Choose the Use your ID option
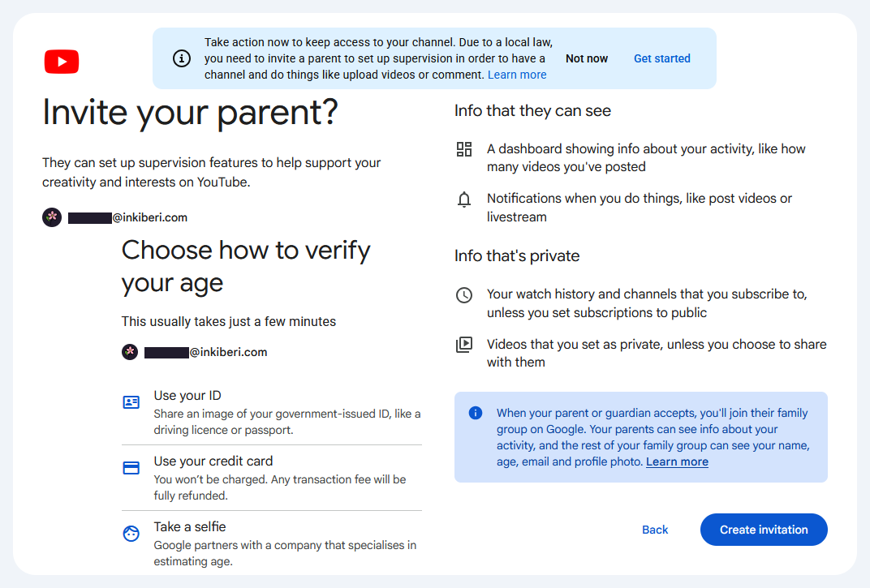The height and width of the screenshot is (588, 870). pos(271,412)
